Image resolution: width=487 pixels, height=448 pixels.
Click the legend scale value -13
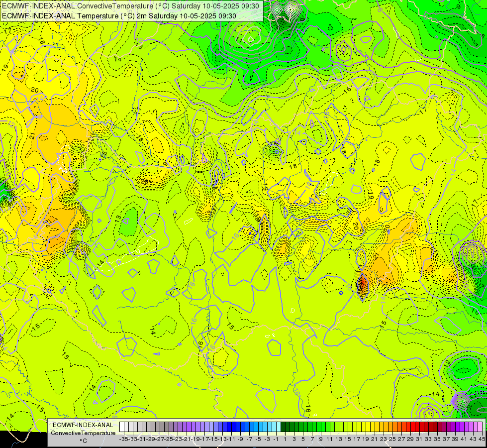222,440
